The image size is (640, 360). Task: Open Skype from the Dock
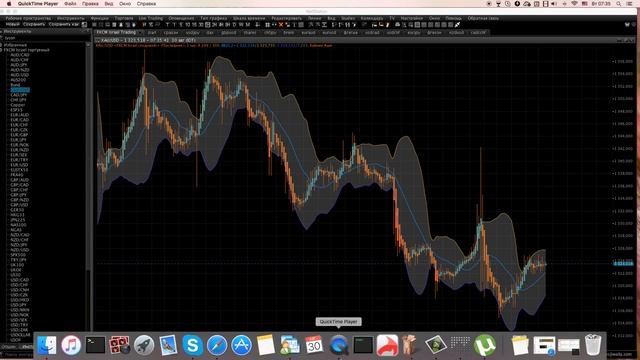coord(193,345)
